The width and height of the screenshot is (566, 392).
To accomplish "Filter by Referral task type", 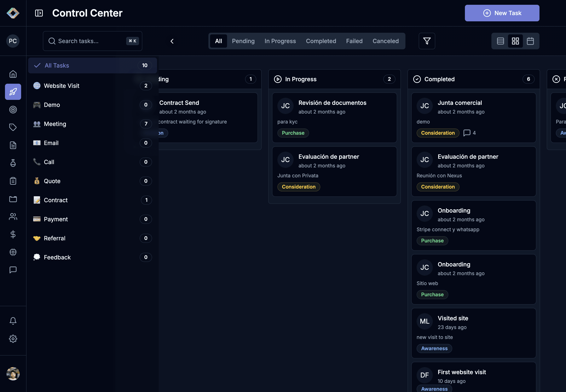I will (x=93, y=238).
